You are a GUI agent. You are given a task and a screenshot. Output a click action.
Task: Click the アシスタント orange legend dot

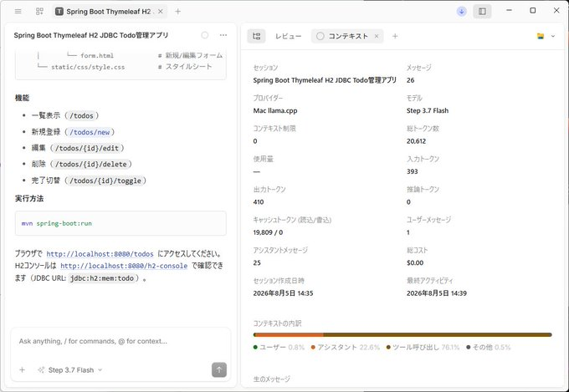coord(313,348)
